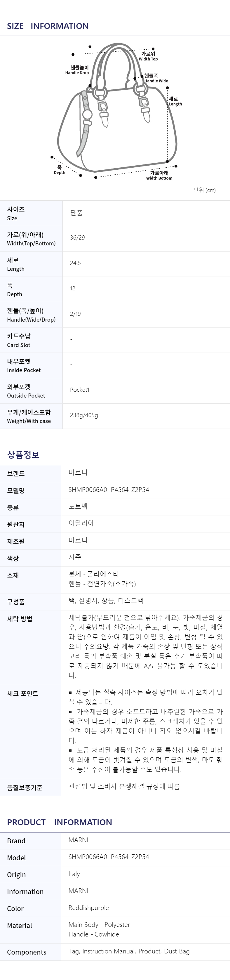Click the Handle(Wide/Drop) row label
Screen dimensions: 230x980
point(31,315)
